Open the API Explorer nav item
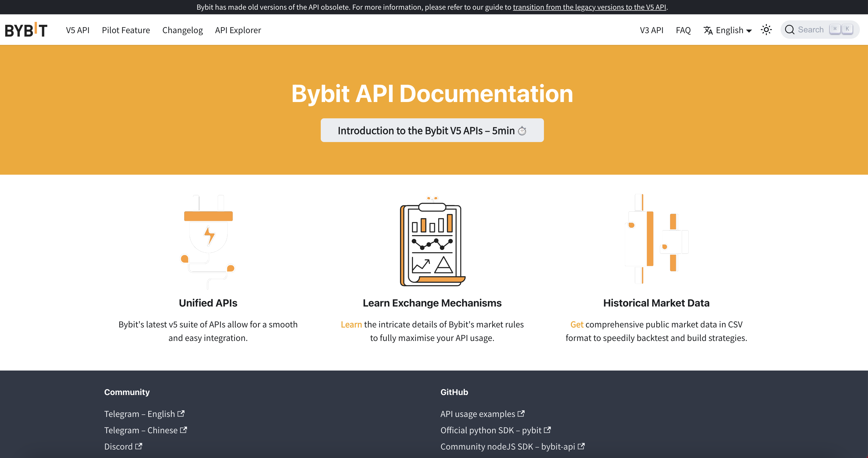 pos(238,30)
